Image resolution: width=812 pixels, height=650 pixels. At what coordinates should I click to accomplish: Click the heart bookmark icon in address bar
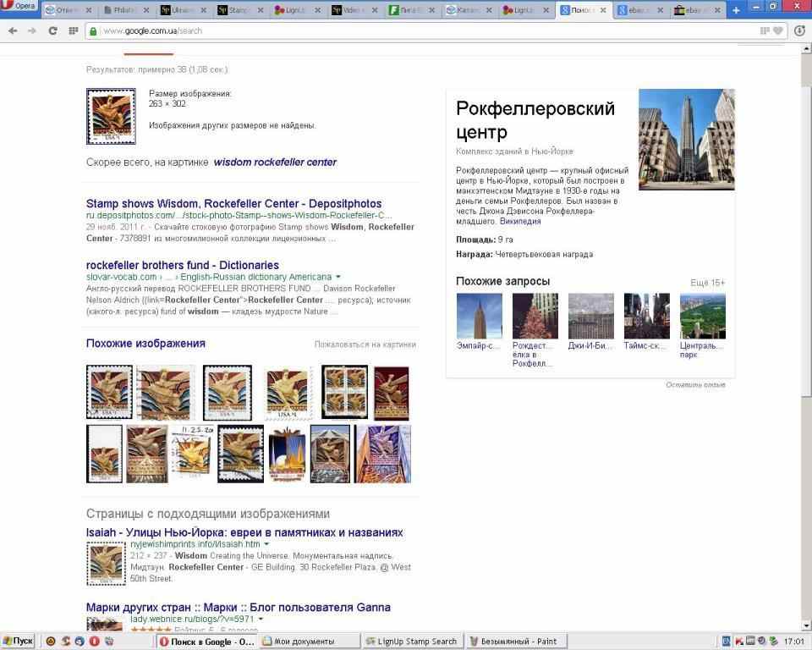(x=778, y=31)
